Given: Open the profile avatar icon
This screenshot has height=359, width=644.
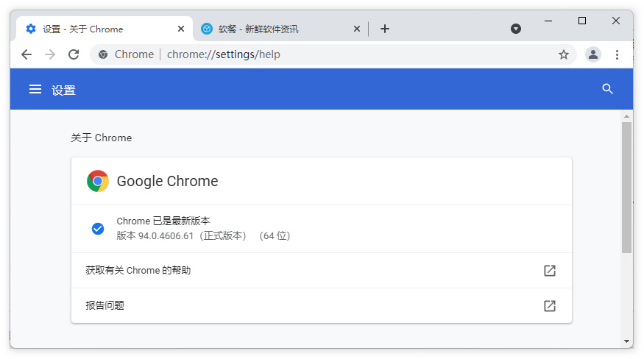Looking at the screenshot, I should 592,54.
